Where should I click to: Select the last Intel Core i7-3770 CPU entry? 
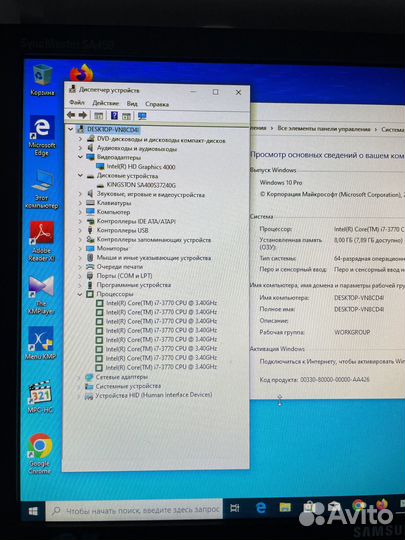point(161,367)
